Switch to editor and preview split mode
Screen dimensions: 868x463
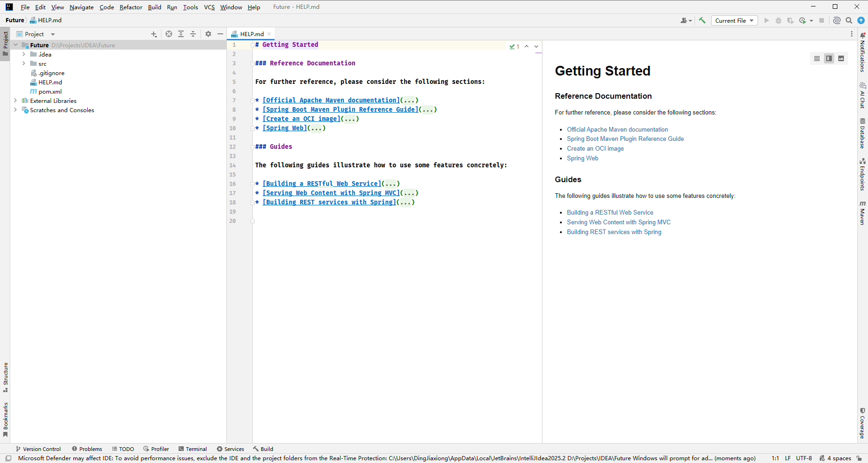click(829, 58)
